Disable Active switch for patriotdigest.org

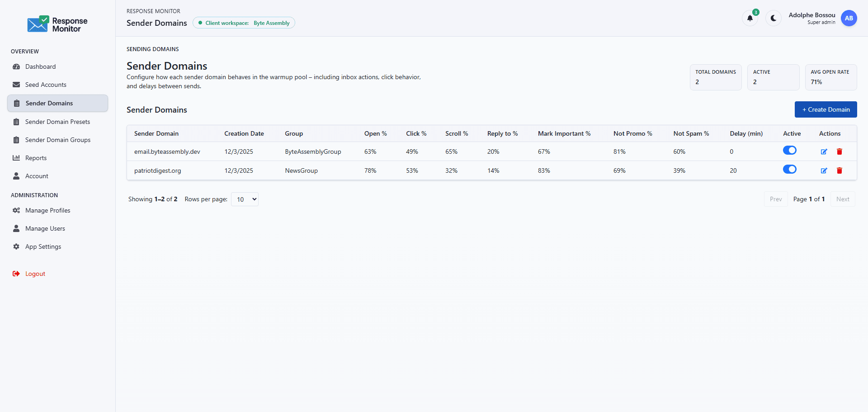pyautogui.click(x=789, y=169)
